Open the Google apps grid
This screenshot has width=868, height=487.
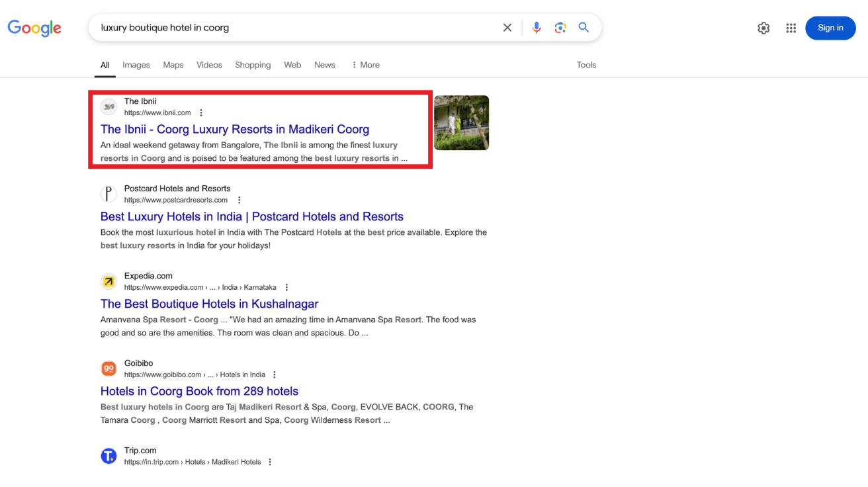point(791,28)
